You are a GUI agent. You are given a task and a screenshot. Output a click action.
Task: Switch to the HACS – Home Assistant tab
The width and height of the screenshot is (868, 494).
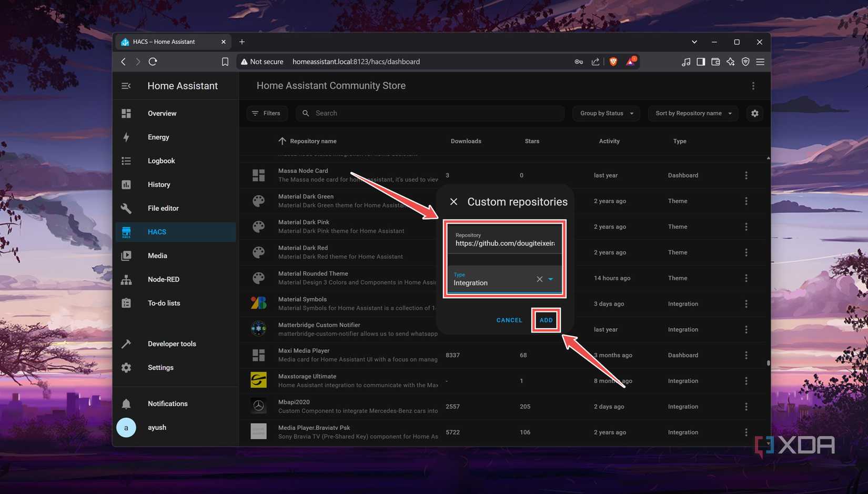click(168, 42)
